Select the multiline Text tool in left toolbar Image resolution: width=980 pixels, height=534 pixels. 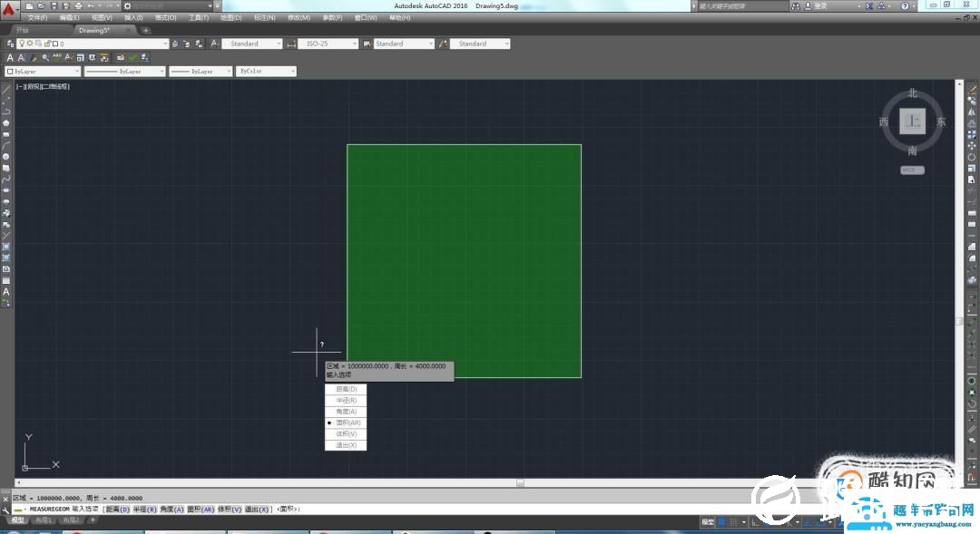(x=6, y=292)
